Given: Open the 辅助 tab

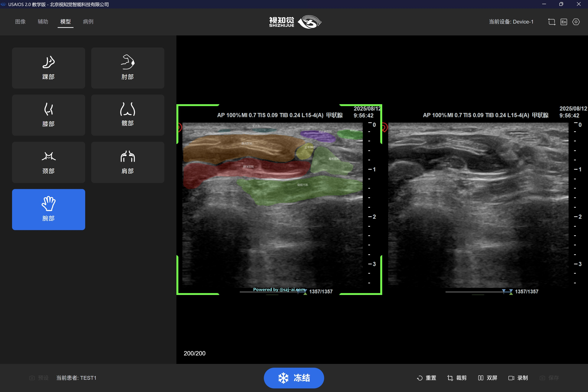Looking at the screenshot, I should (43, 22).
